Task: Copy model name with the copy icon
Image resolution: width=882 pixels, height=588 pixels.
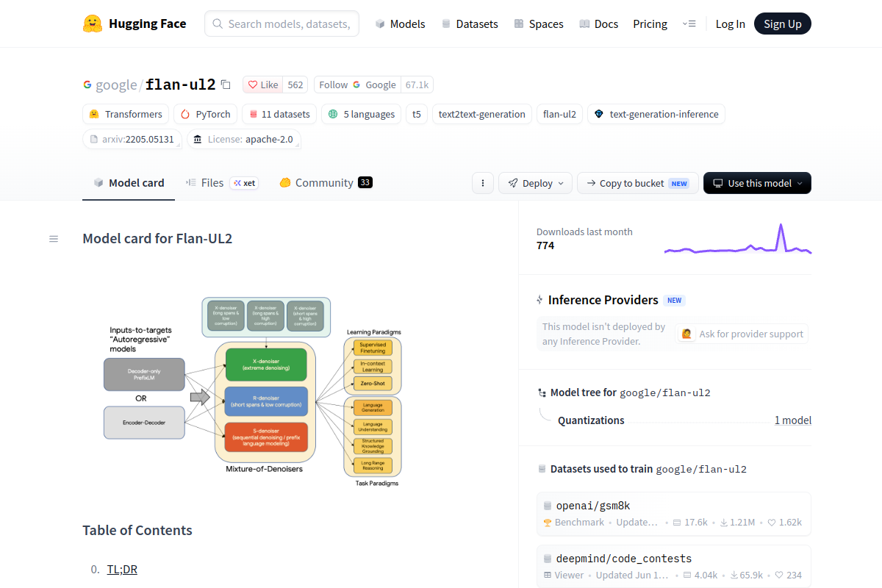Action: coord(226,85)
